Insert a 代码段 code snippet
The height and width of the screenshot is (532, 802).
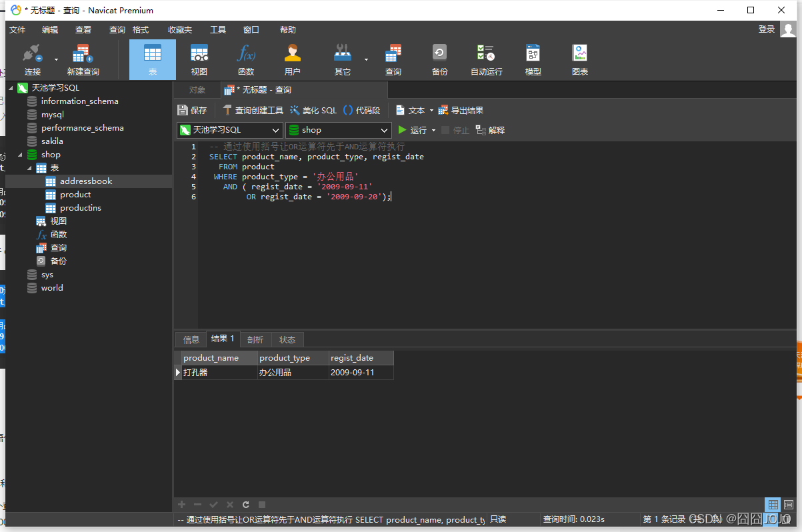tap(362, 110)
